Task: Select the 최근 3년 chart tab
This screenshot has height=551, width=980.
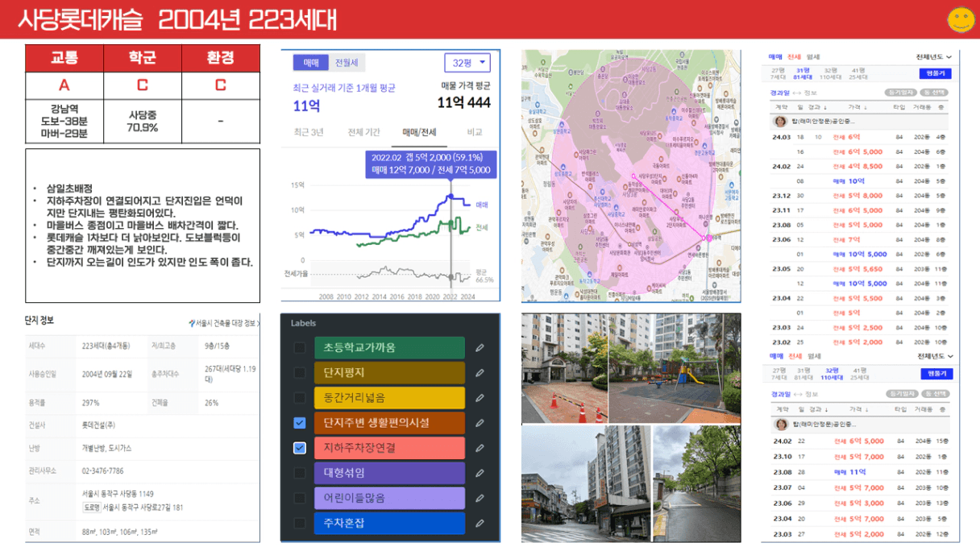Action: pyautogui.click(x=309, y=132)
